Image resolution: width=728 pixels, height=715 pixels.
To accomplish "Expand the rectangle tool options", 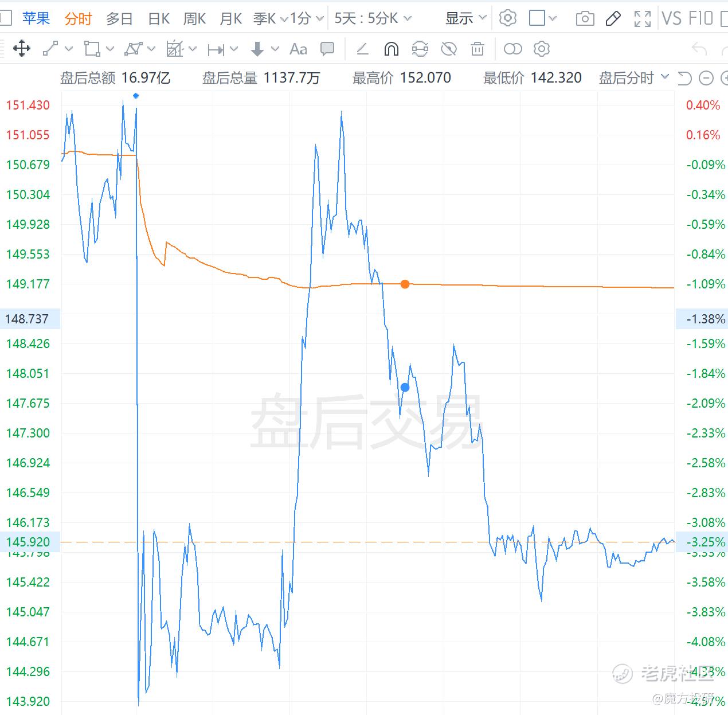I will 111,49.
